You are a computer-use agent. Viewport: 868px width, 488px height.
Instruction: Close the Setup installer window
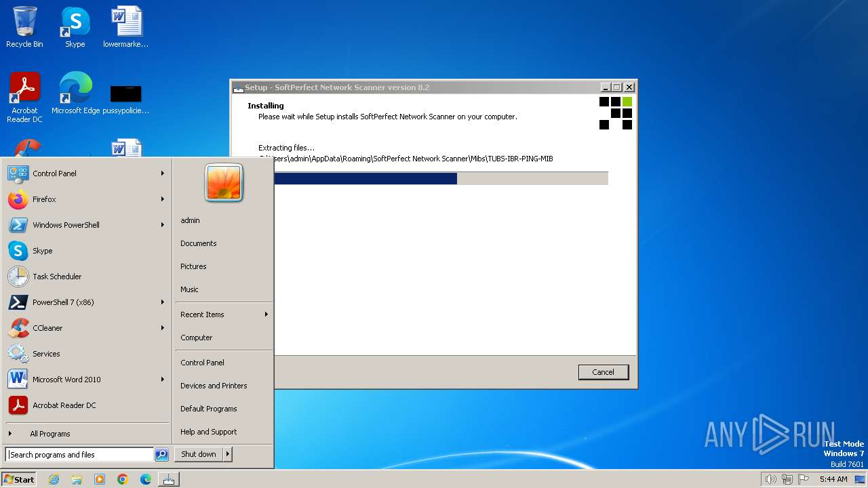pos(629,87)
